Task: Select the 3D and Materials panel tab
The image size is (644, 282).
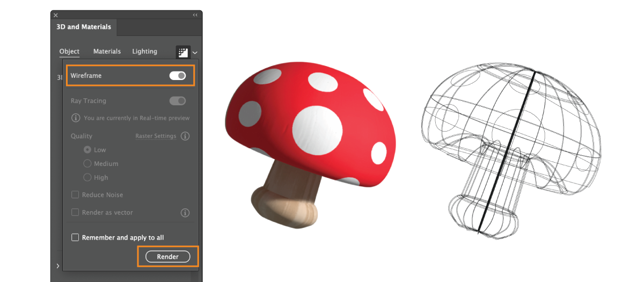Action: pyautogui.click(x=84, y=27)
